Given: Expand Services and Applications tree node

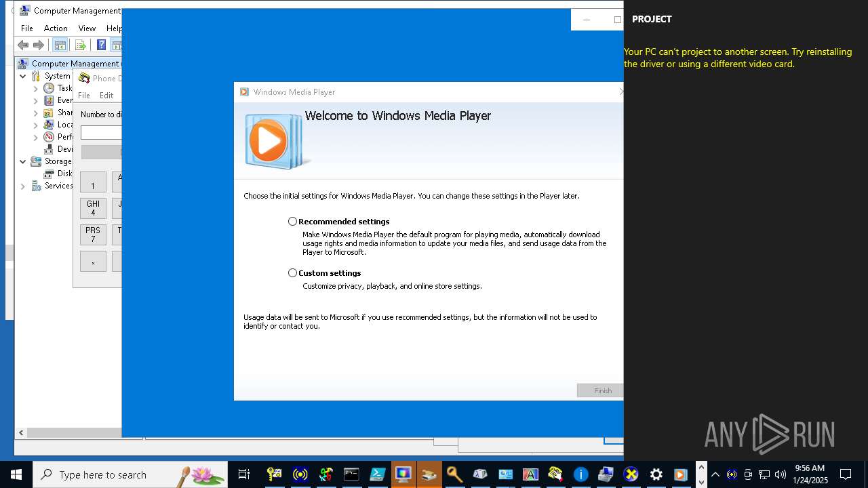Looking at the screenshot, I should coord(23,186).
